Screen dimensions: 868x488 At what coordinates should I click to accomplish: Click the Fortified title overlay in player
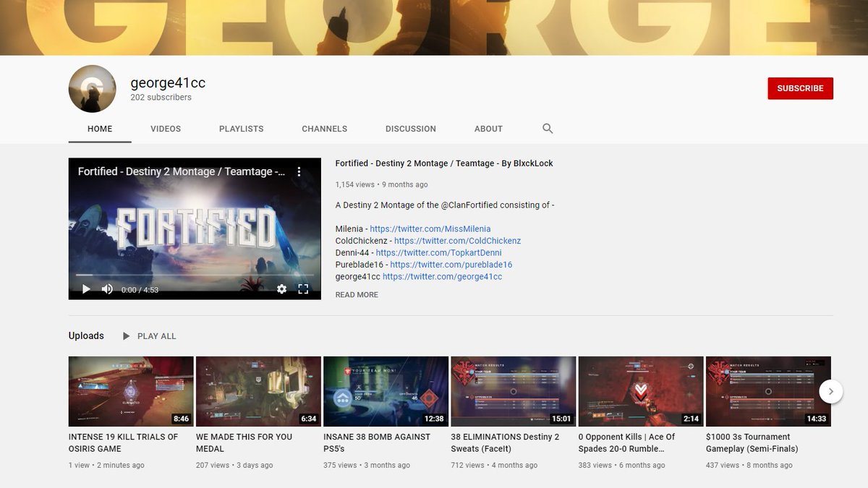(181, 172)
